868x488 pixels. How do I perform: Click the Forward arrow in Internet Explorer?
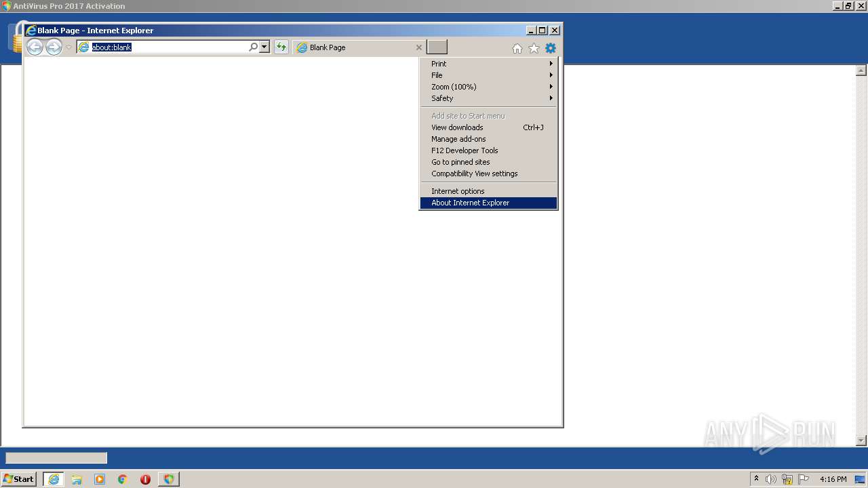pyautogui.click(x=54, y=47)
